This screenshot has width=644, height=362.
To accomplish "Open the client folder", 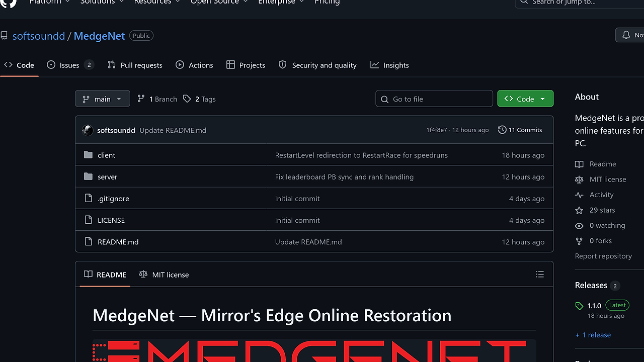I will (x=107, y=155).
